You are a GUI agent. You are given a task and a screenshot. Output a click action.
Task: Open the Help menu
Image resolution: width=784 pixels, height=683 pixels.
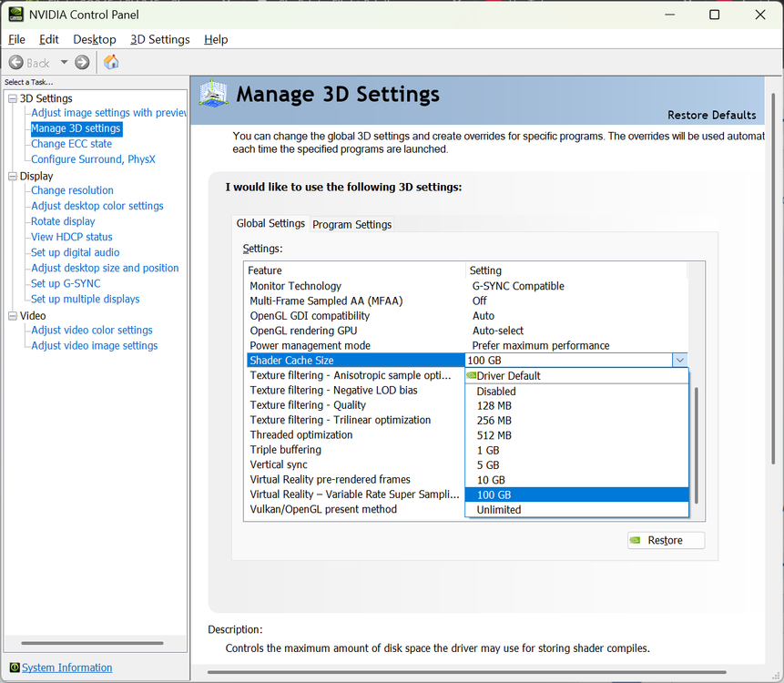coord(216,39)
